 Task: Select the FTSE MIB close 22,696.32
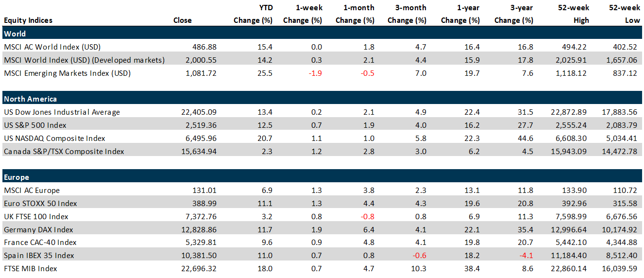pyautogui.click(x=199, y=268)
